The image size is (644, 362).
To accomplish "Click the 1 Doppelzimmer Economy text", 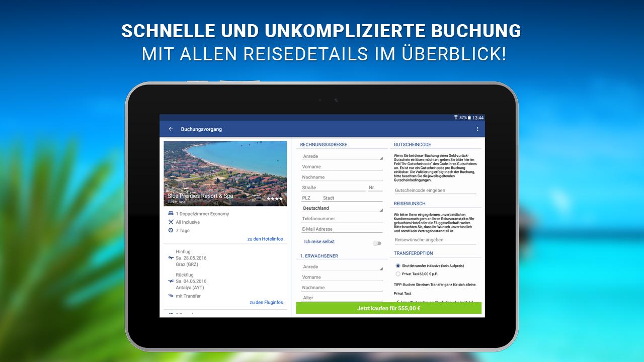I will [x=202, y=214].
